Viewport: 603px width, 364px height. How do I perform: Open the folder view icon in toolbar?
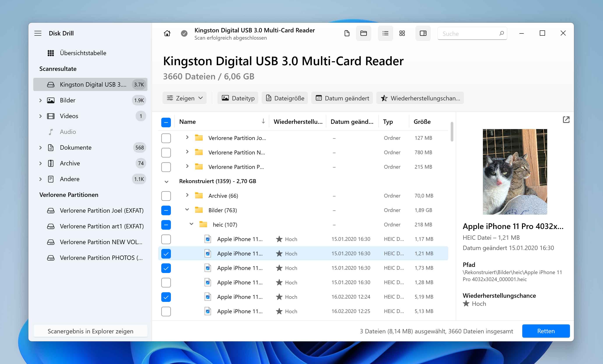pos(364,33)
